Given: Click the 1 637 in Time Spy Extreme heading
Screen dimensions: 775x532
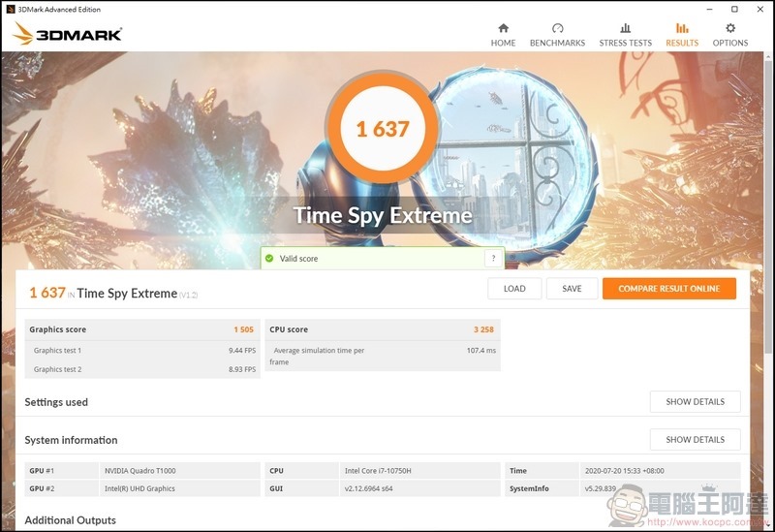Looking at the screenshot, I should pos(113,294).
